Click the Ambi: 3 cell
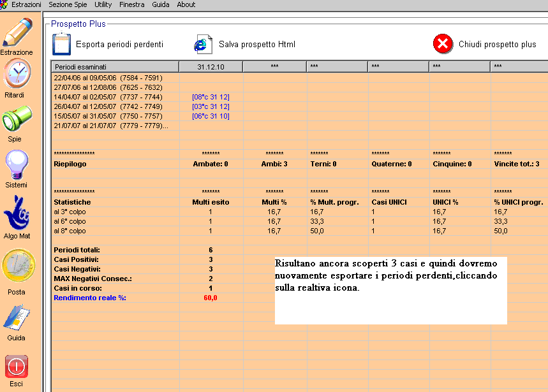Screen dimensions: 548x392 coord(274,164)
